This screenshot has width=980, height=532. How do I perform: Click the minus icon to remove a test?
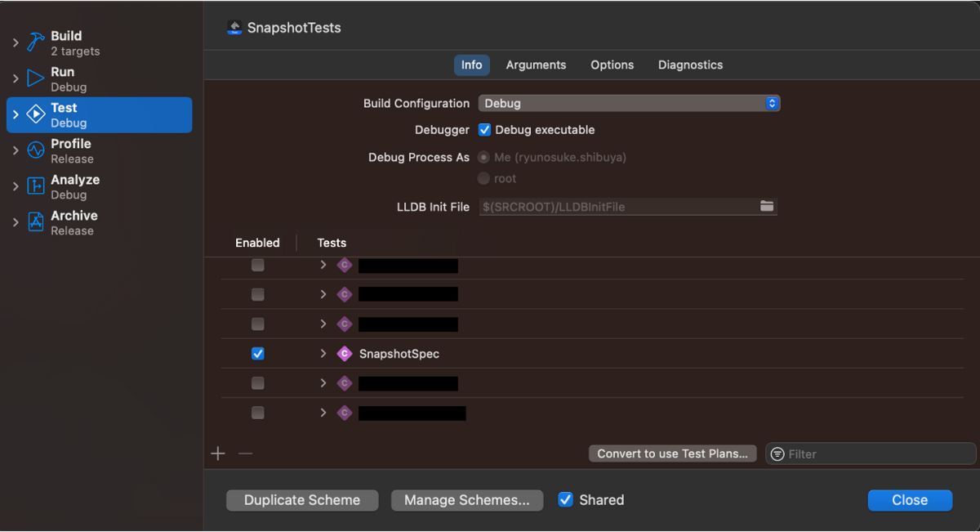[x=245, y=454]
